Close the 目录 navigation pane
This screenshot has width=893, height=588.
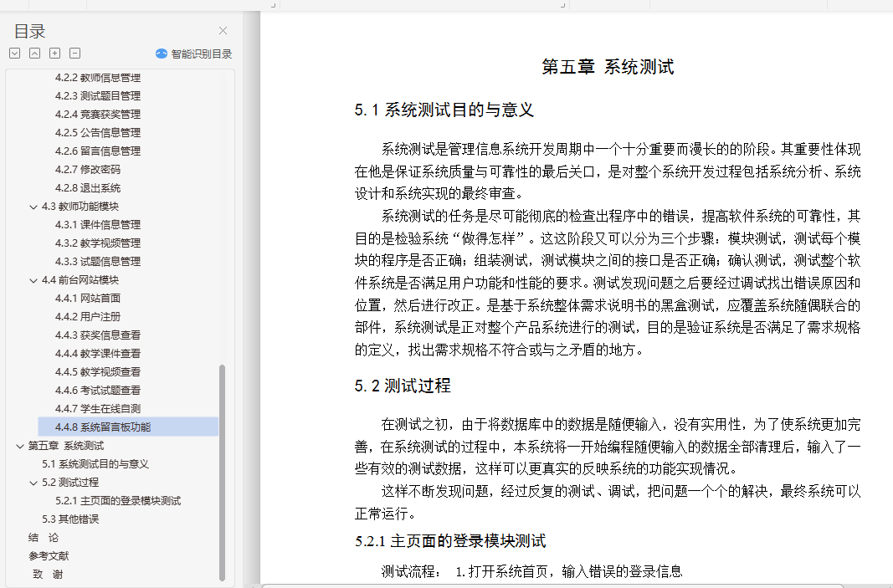point(223,31)
